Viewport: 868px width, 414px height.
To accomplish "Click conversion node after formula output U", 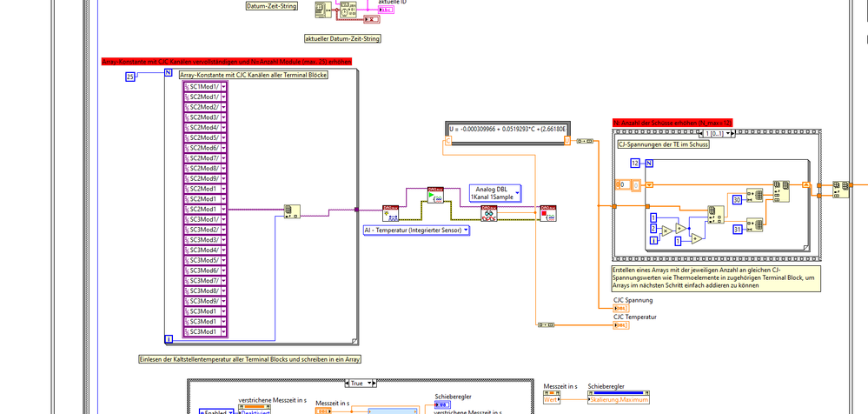I will coord(584,141).
